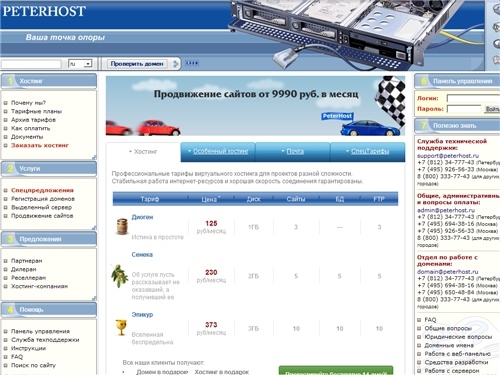Open the Доменные имена link
This screenshot has height=375, width=500.
[x=449, y=345]
